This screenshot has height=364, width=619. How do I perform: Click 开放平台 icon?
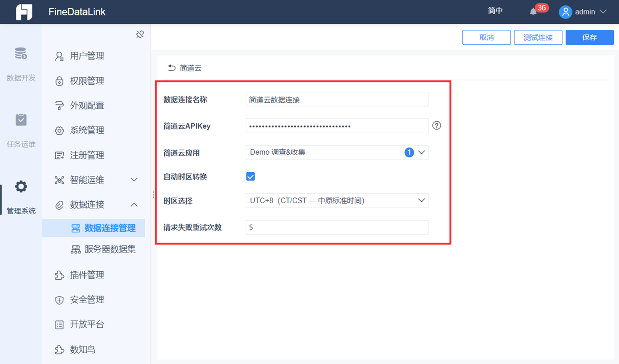[x=60, y=325]
